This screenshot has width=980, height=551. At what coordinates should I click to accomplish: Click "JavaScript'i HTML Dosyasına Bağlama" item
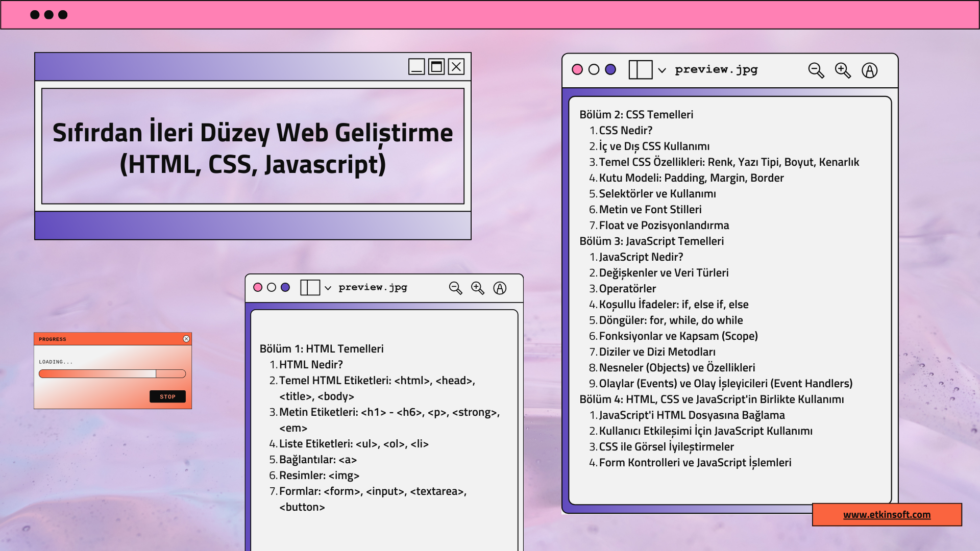click(692, 415)
